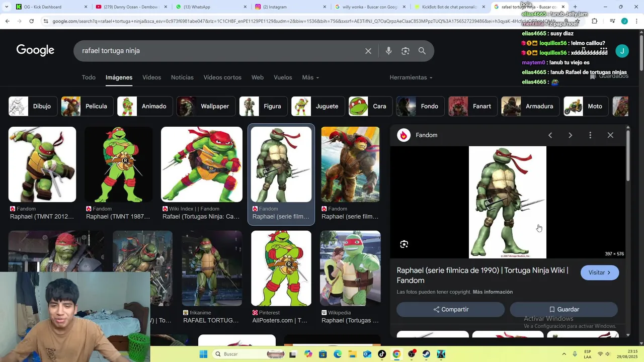The height and width of the screenshot is (362, 644).
Task: Show next image in the Fandom preview panel
Action: pyautogui.click(x=570, y=135)
